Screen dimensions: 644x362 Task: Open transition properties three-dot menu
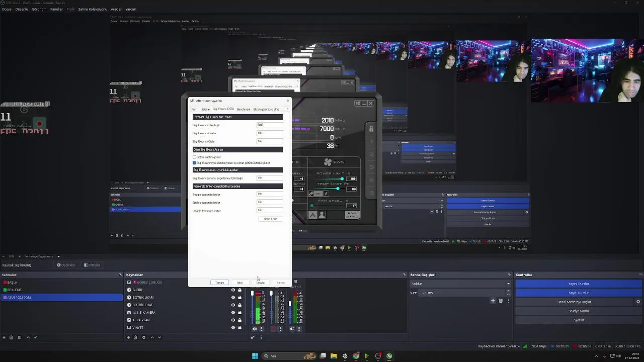[x=508, y=301]
